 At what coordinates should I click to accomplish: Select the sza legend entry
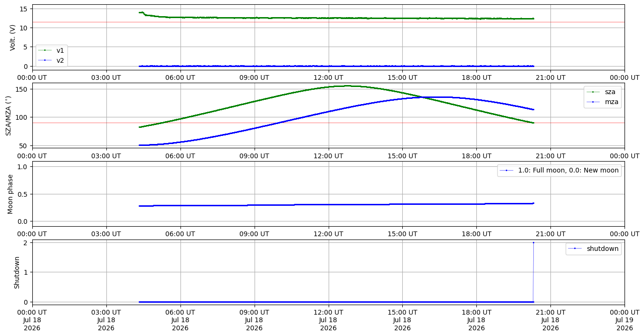pyautogui.click(x=603, y=91)
